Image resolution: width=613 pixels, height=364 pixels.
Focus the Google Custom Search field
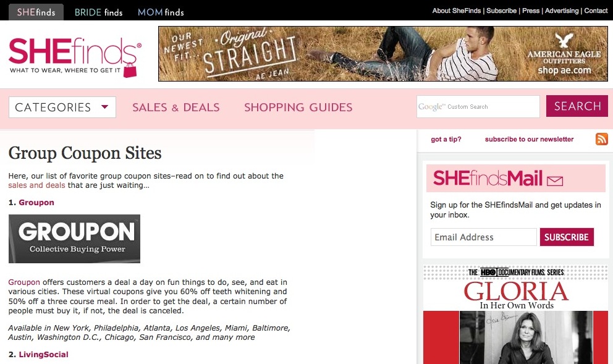click(478, 106)
